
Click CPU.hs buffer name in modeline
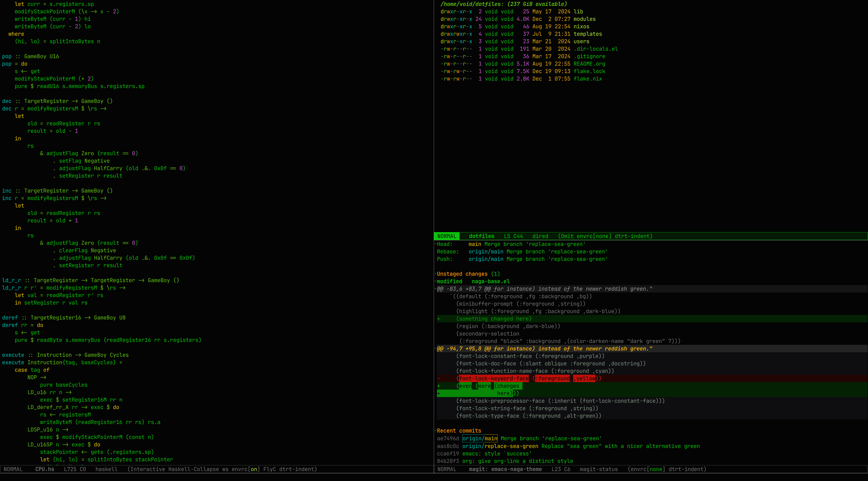45,469
